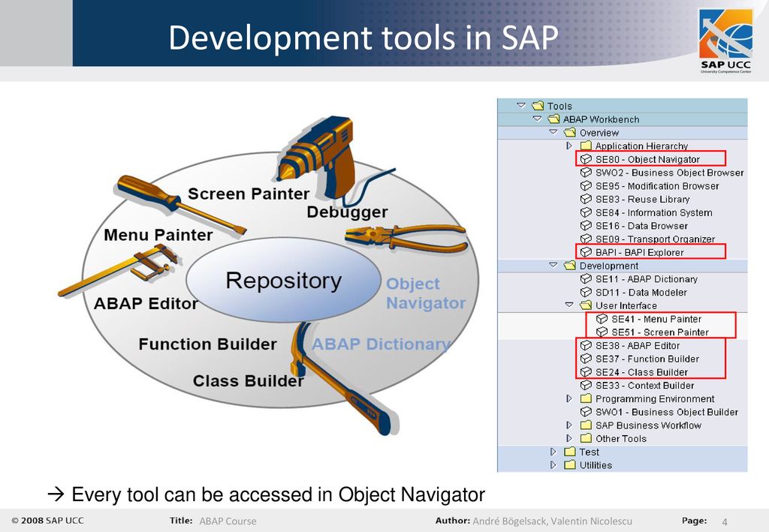Click the cube icon beside SE11 ABAP Dictionary
The image size is (769, 532).
point(586,278)
